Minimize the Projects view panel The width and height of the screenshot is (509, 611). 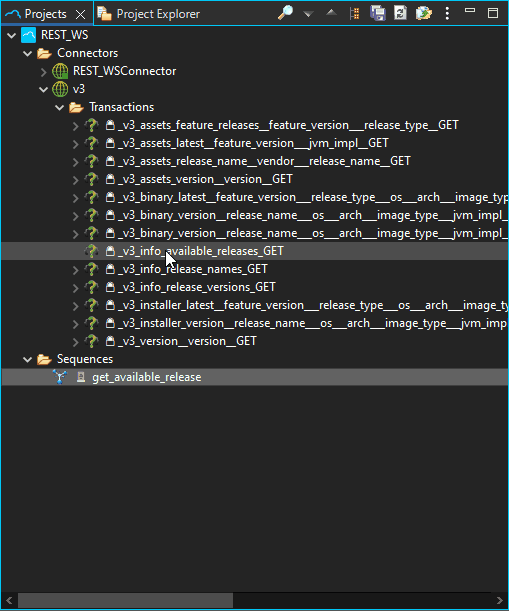470,11
